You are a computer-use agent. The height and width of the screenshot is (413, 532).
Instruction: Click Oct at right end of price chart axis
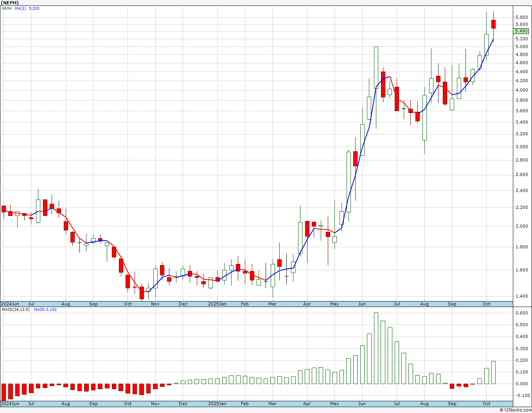(487, 304)
